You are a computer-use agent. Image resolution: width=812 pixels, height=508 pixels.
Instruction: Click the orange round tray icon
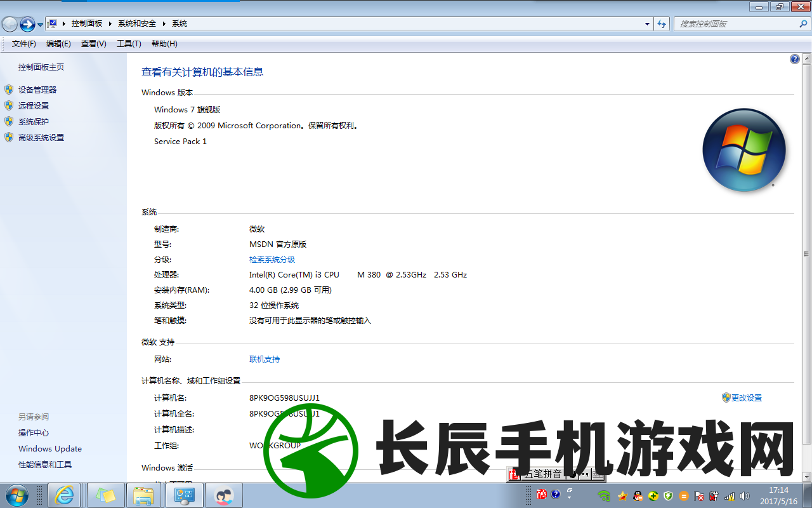(684, 496)
